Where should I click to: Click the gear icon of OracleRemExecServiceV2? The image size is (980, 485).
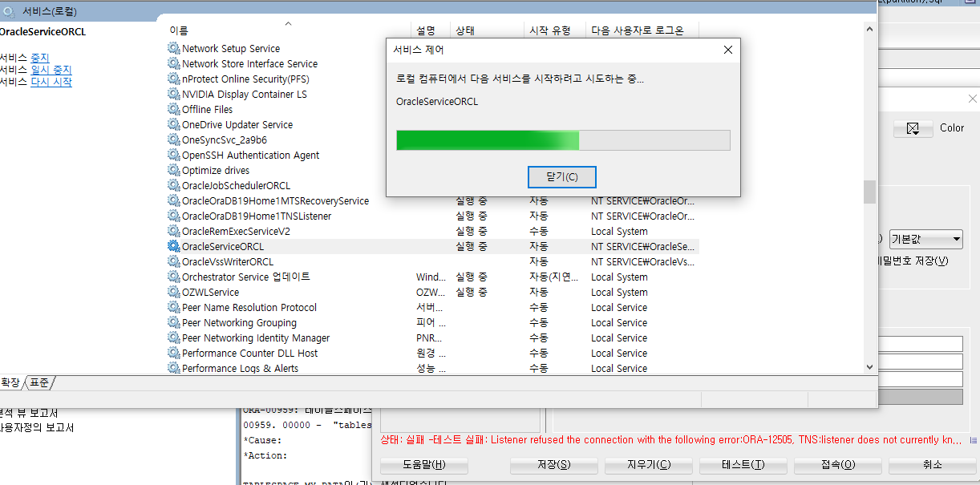pos(173,232)
